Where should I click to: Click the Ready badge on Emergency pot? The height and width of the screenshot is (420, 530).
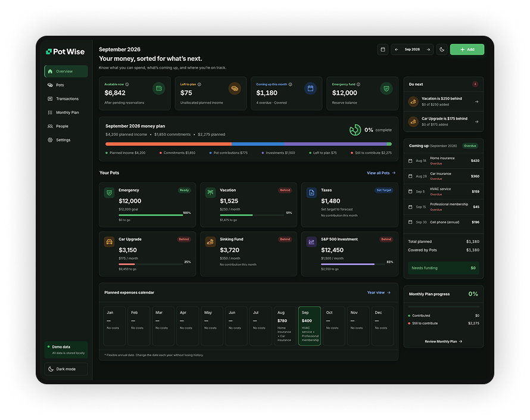click(184, 190)
